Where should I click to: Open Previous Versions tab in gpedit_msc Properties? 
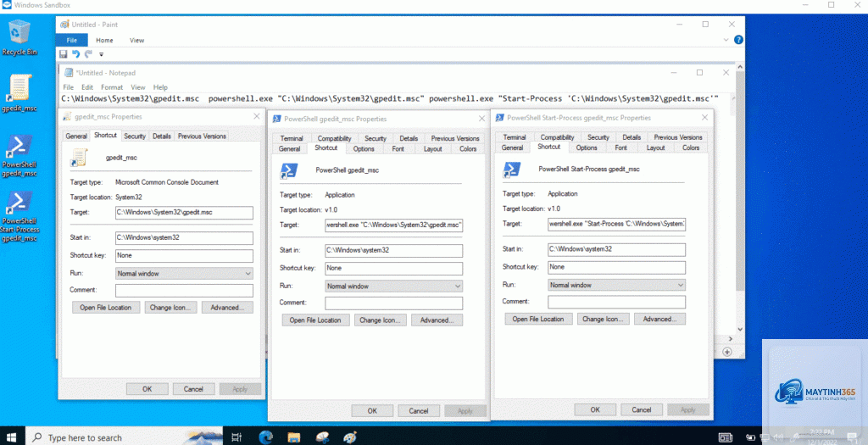tap(202, 136)
